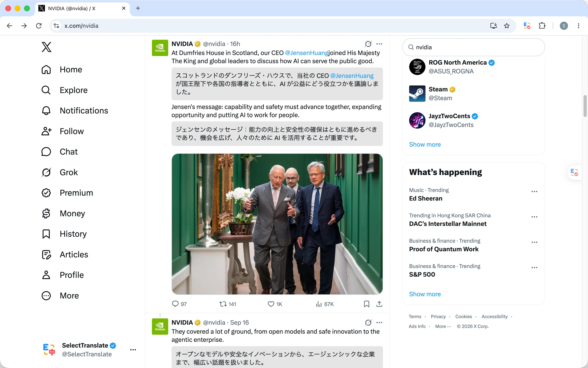This screenshot has width=588, height=368.
Task: Open Articles in the sidebar
Action: pyautogui.click(x=65, y=255)
